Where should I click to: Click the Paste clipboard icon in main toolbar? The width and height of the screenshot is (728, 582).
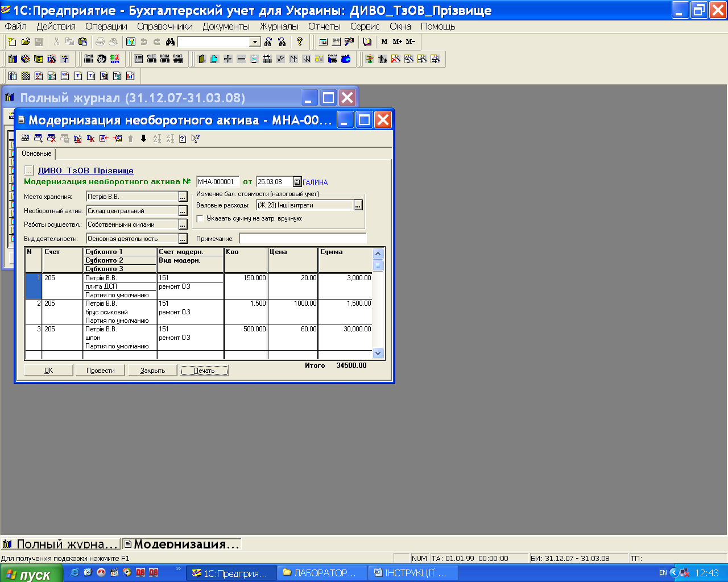tap(82, 41)
